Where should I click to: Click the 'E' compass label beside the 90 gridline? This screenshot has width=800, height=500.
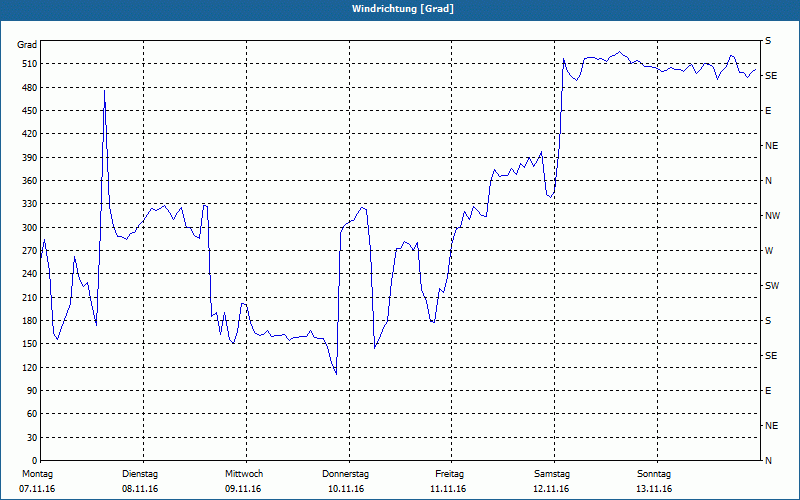pyautogui.click(x=768, y=390)
